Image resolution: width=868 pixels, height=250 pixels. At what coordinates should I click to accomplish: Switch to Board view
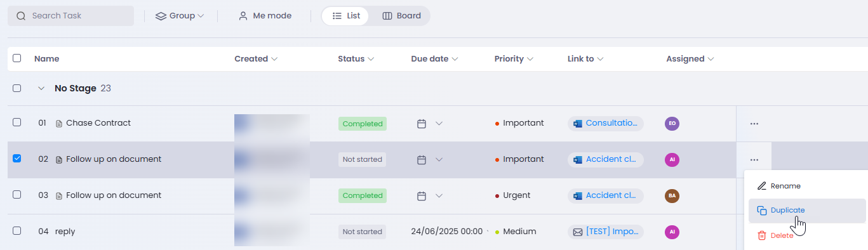pyautogui.click(x=402, y=16)
